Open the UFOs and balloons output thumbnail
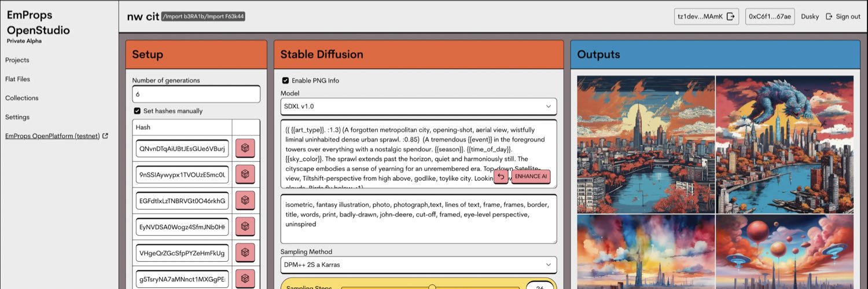Image resolution: width=868 pixels, height=289 pixels. click(785, 252)
